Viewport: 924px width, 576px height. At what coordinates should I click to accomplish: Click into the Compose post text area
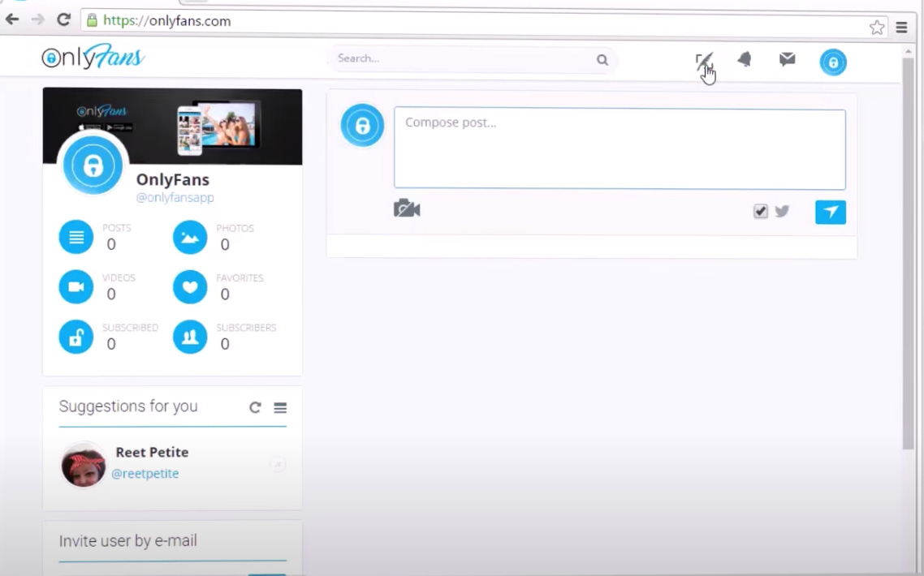(620, 148)
